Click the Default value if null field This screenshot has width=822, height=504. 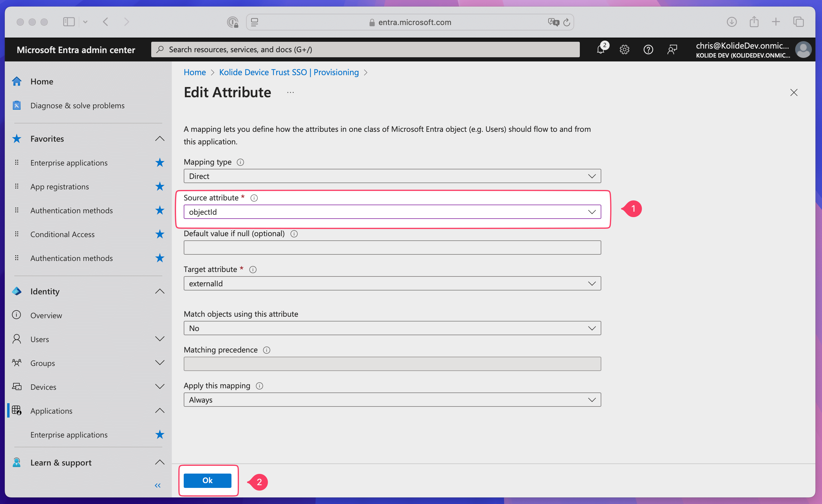click(392, 248)
